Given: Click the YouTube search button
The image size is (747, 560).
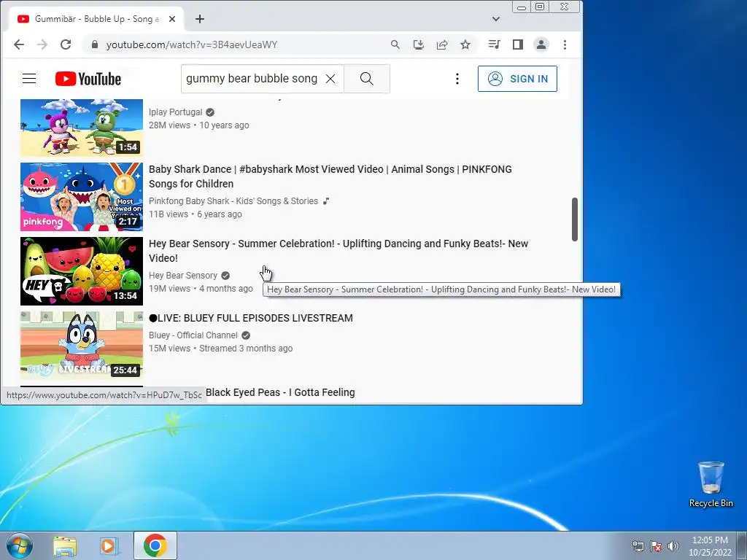Looking at the screenshot, I should click(x=367, y=79).
